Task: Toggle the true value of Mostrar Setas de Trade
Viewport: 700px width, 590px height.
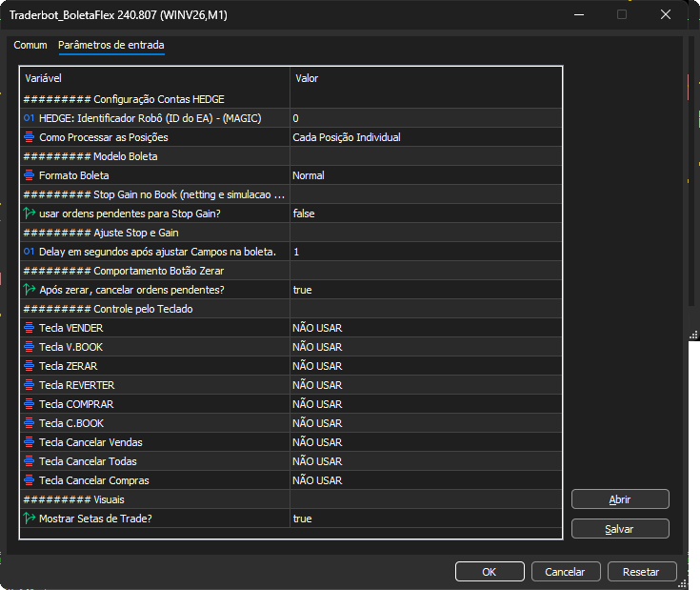Action: pyautogui.click(x=426, y=519)
